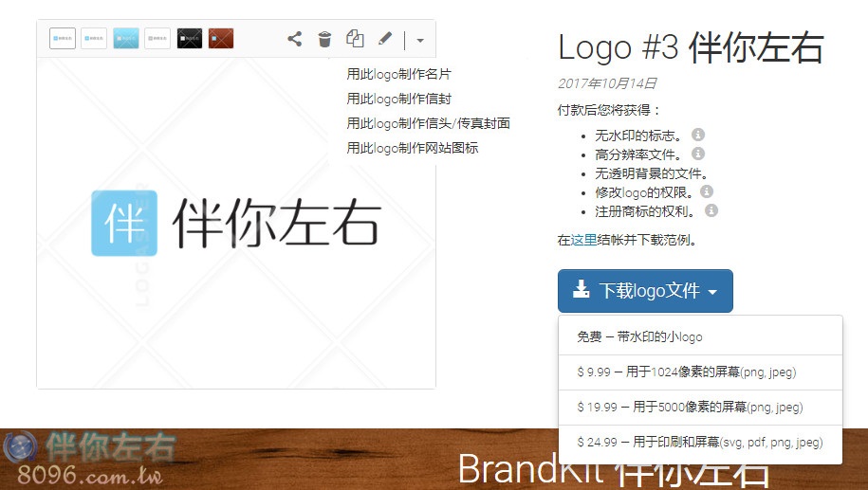Image resolution: width=868 pixels, height=490 pixels.
Task: Delete the logo with trash icon
Action: [324, 39]
